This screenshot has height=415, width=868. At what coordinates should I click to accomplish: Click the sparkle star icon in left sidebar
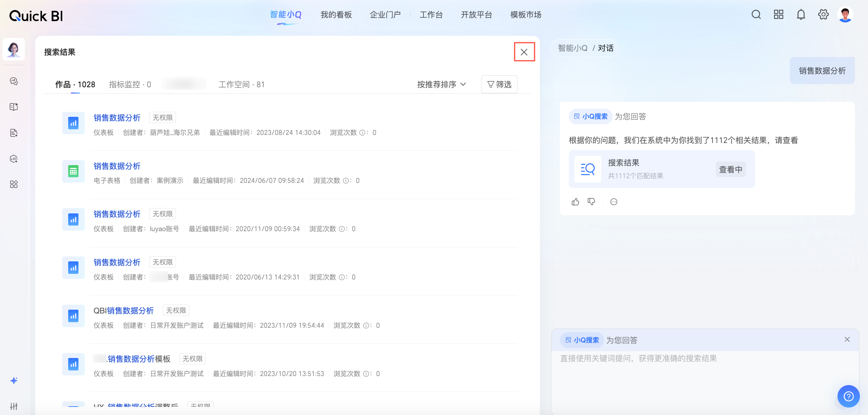[x=14, y=381]
